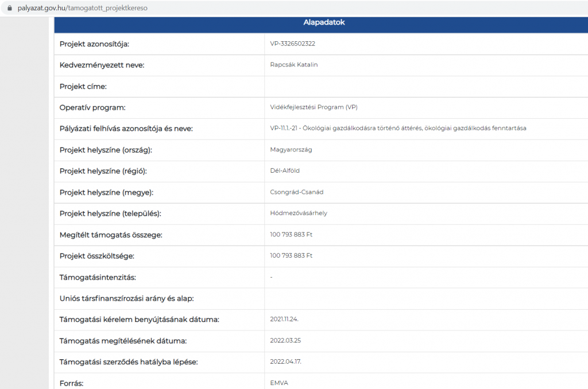The image size is (588, 389).
Task: Click the Vidékfejlesztési Program (VP) value
Action: coord(314,107)
